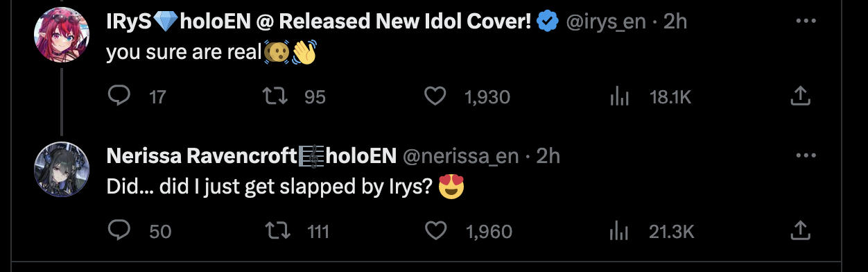This screenshot has height=272, width=868.
Task: Open IRyS's profile picture
Action: tap(61, 36)
